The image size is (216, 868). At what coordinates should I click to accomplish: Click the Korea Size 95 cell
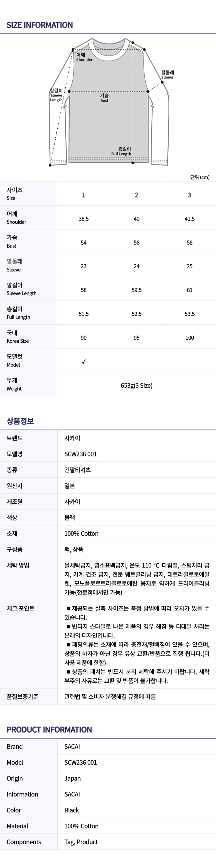click(x=137, y=337)
